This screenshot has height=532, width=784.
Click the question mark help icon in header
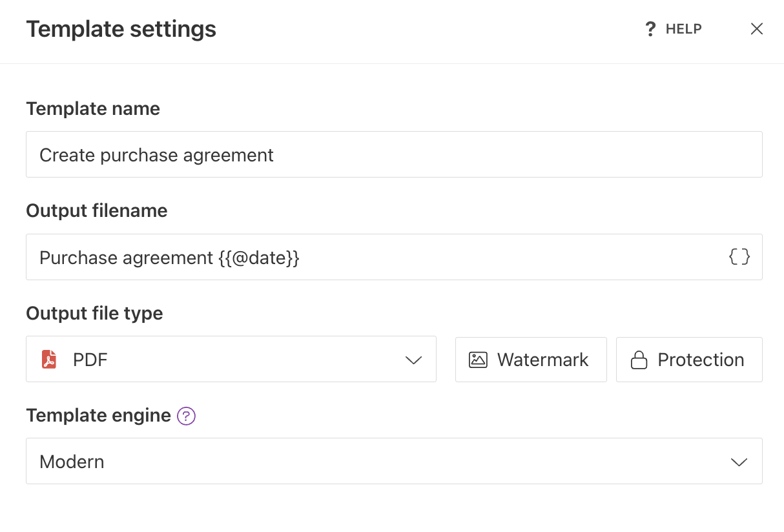650,28
